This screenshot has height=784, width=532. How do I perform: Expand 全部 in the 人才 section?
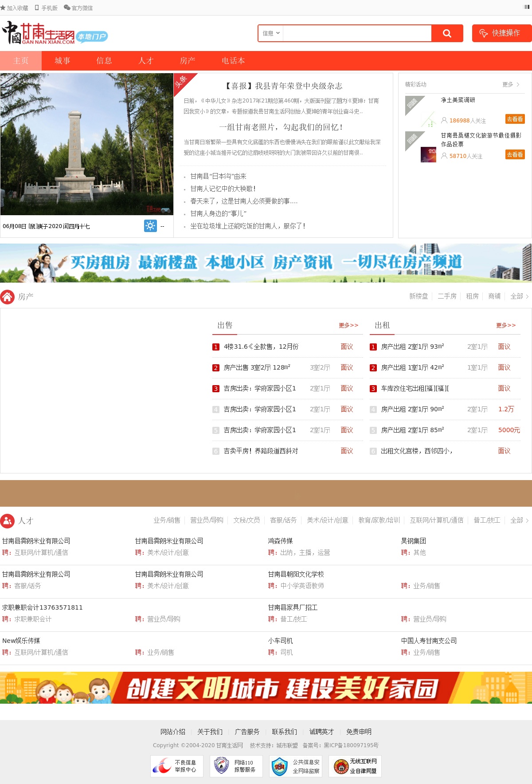click(x=519, y=520)
